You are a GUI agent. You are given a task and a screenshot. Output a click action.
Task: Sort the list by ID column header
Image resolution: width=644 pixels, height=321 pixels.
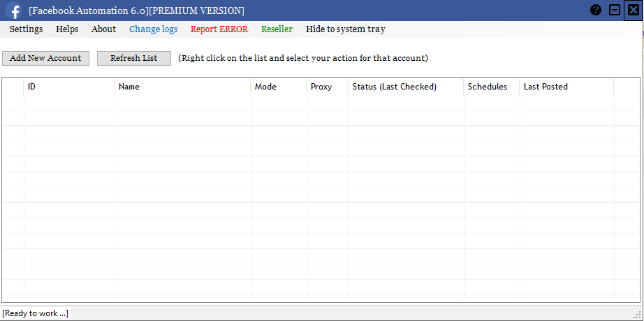[x=69, y=87]
